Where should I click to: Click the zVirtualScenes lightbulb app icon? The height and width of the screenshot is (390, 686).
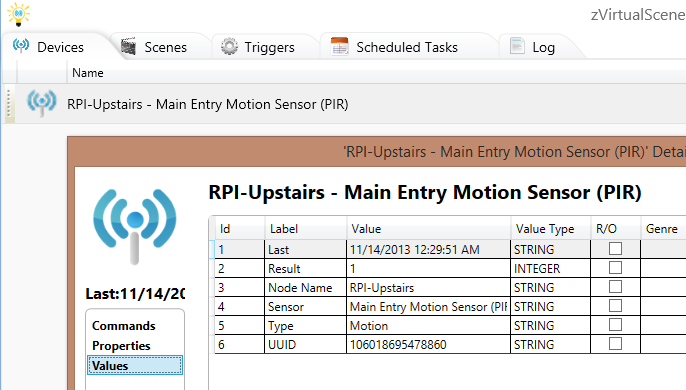coord(18,14)
